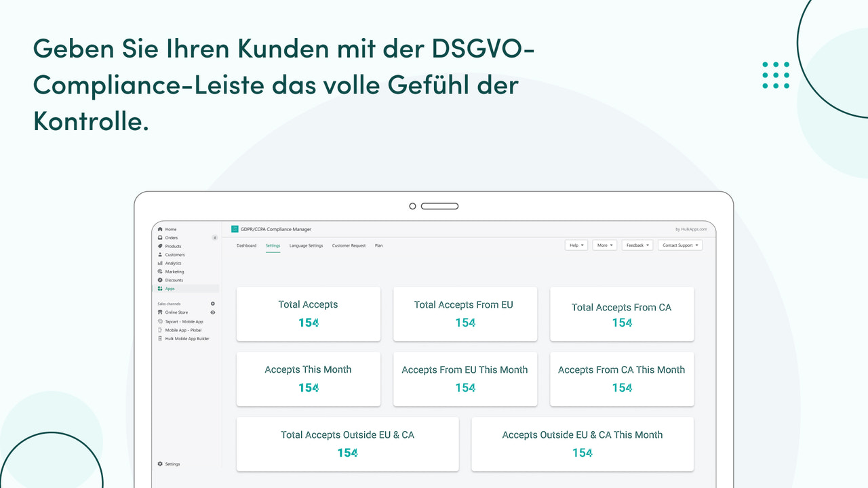868x488 pixels.
Task: Click the Marketing target icon
Action: [x=160, y=272]
